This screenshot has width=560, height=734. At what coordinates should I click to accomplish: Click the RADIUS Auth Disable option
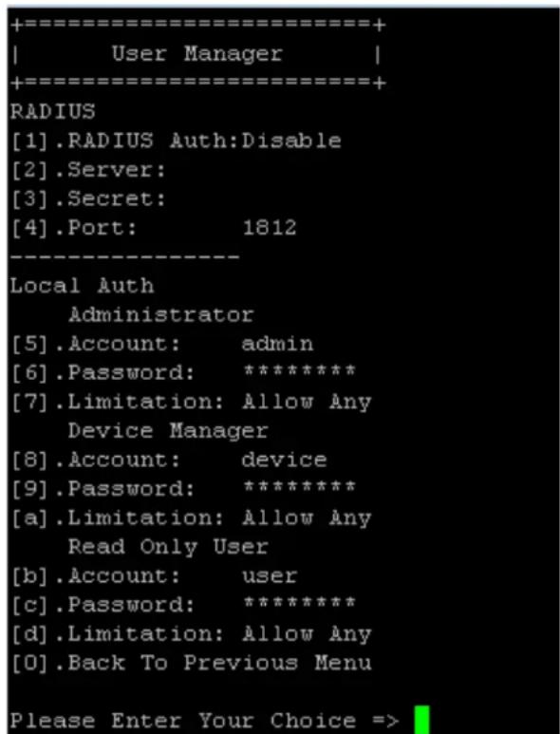point(176,141)
